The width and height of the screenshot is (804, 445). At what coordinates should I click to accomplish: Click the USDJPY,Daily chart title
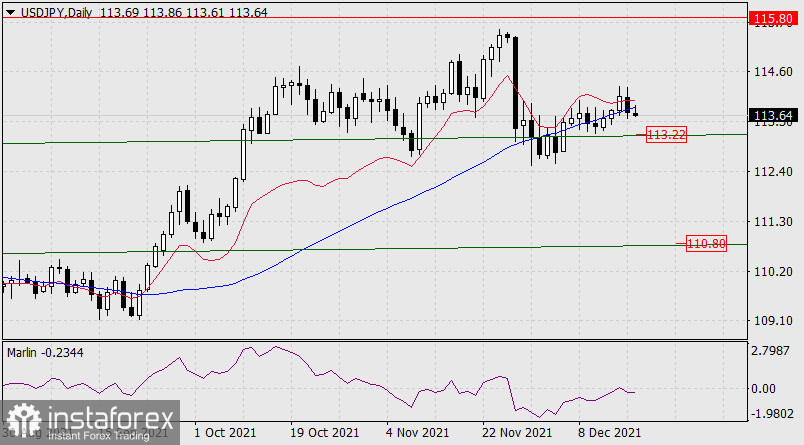pos(56,12)
